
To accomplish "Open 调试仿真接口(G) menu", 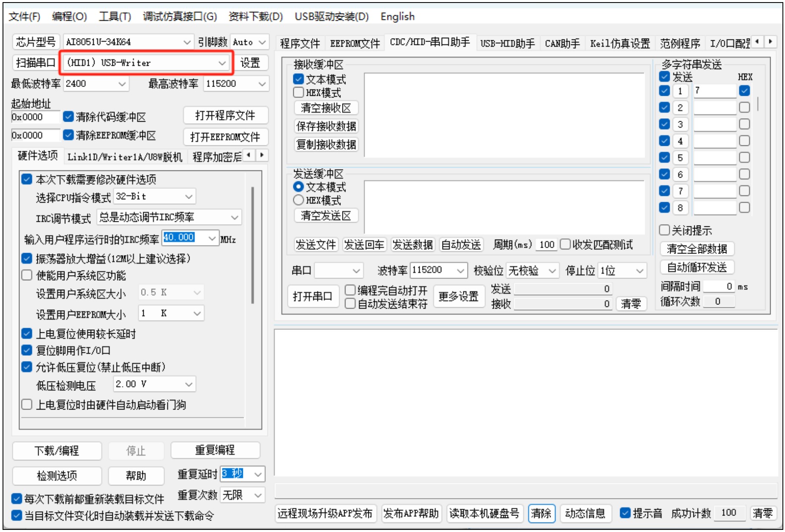I will pyautogui.click(x=180, y=17).
